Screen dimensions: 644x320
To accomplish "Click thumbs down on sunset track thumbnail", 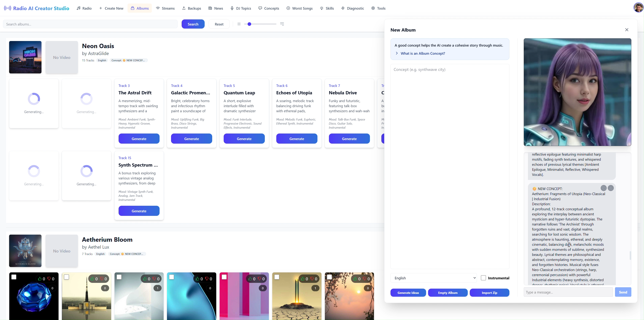I will click(365, 279).
